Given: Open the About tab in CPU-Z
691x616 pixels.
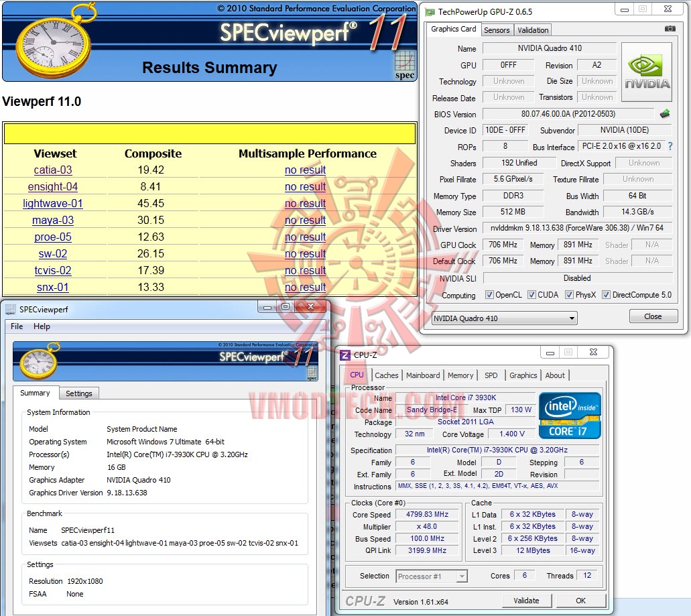Looking at the screenshot, I should pyautogui.click(x=555, y=375).
